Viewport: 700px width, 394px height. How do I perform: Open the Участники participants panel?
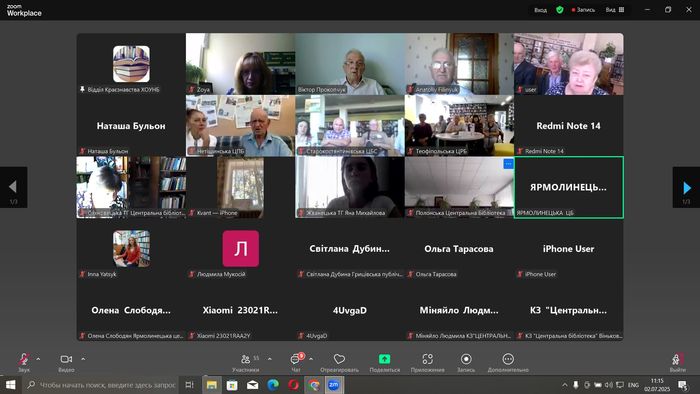(x=246, y=362)
